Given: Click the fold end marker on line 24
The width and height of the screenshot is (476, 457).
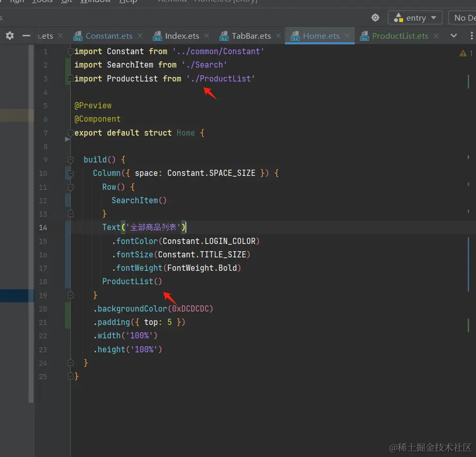Looking at the screenshot, I should tap(70, 363).
